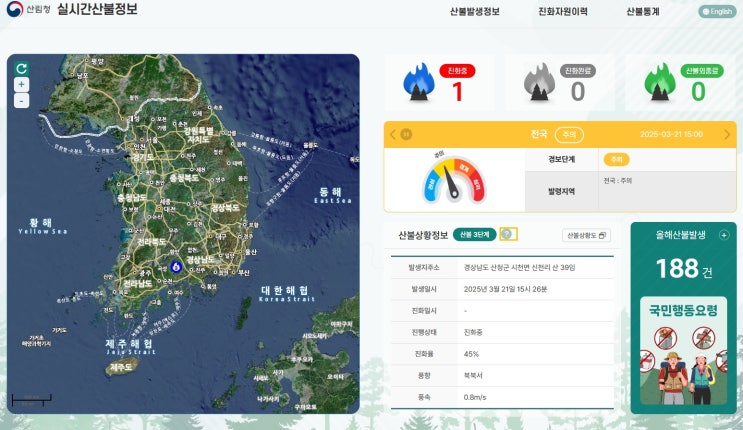Click the 전국 banner heading
This screenshot has width=743, height=430.
pyautogui.click(x=539, y=134)
